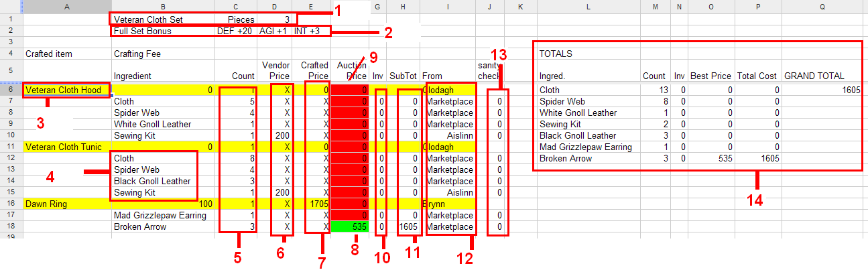Image resolution: width=868 pixels, height=272 pixels.
Task: Click the 'Clodagh' cell in row 6
Action: click(449, 90)
